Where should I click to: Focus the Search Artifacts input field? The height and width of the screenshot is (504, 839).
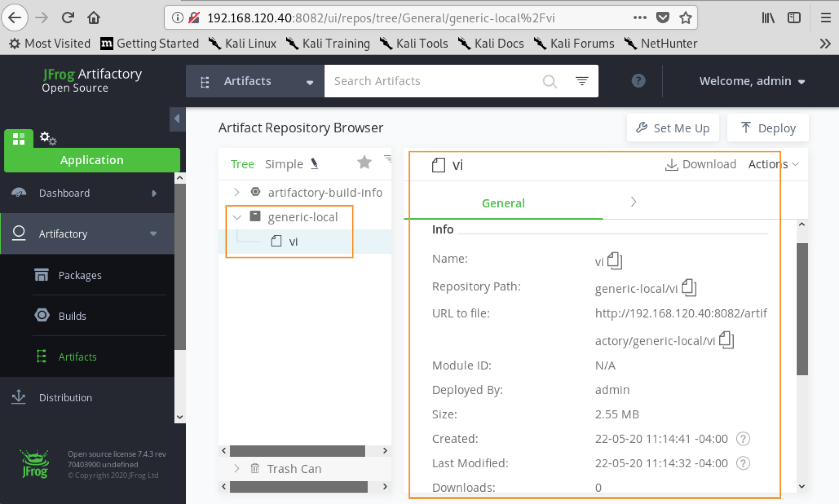click(433, 81)
